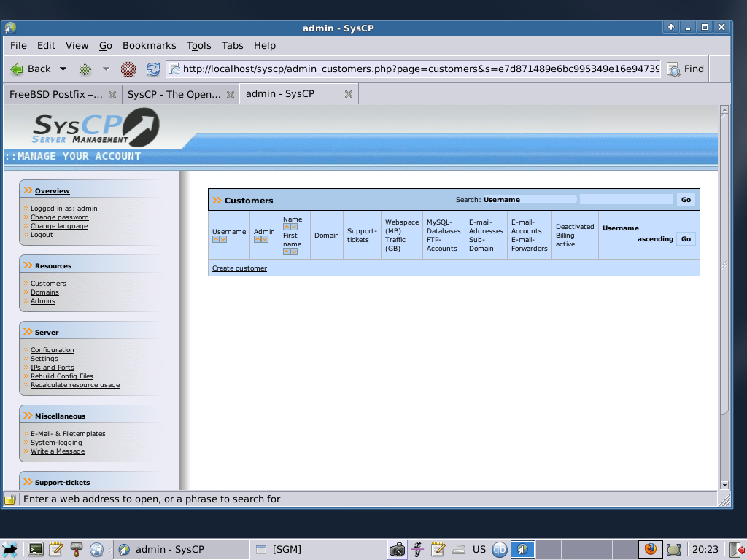747x560 pixels.
Task: Open the Back history dropdown arrow
Action: point(63,69)
